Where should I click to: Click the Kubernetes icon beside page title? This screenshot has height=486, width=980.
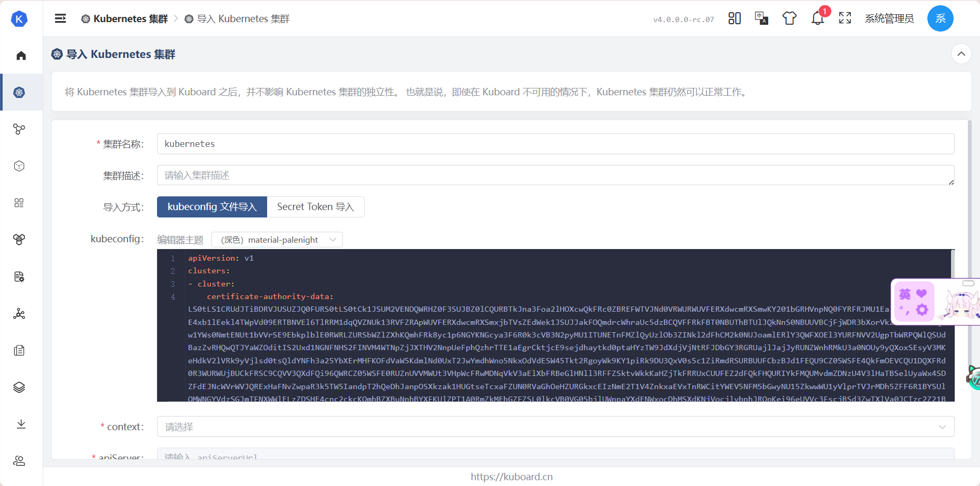57,54
